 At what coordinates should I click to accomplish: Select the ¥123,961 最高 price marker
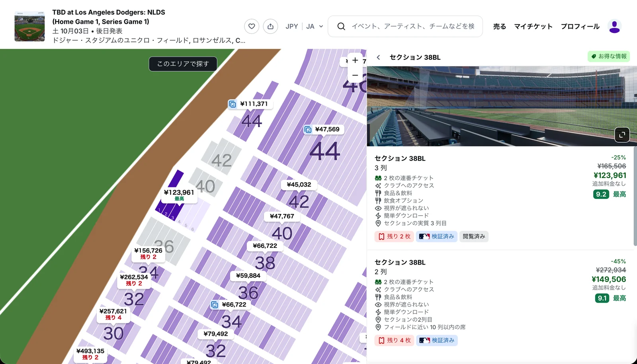(x=179, y=195)
